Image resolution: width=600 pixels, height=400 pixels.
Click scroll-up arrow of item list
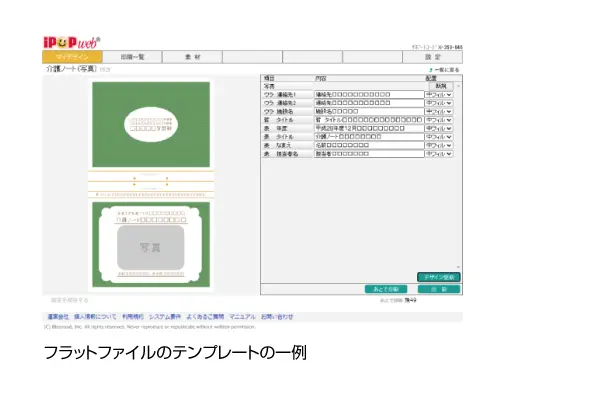click(458, 86)
